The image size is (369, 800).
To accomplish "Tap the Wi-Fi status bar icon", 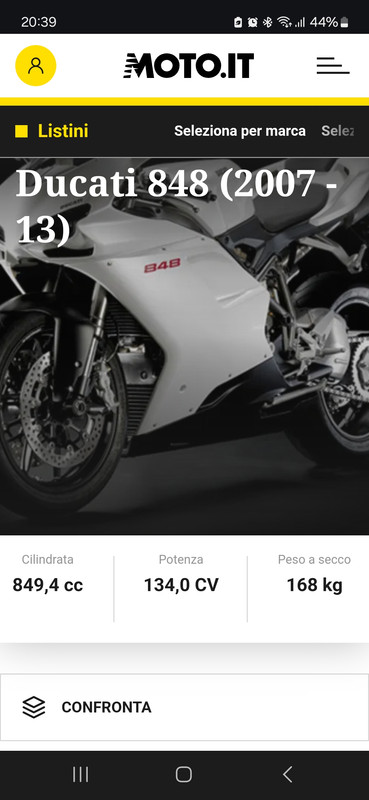I will [x=283, y=22].
